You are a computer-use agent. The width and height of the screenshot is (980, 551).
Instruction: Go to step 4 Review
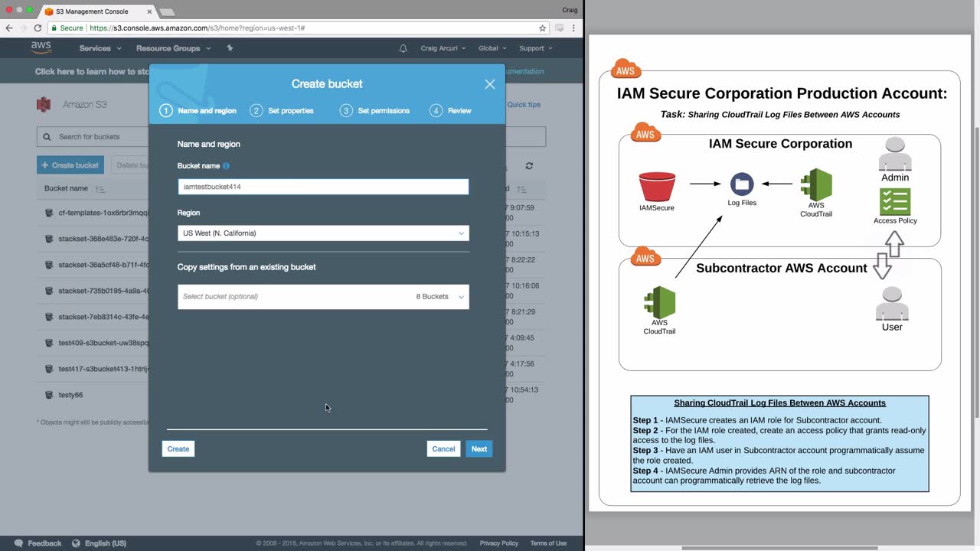coord(451,111)
